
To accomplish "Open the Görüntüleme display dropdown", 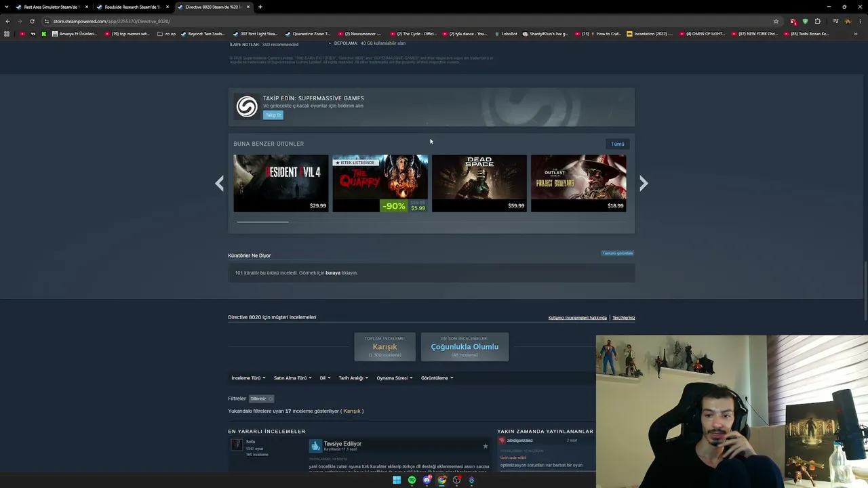I will (x=437, y=378).
